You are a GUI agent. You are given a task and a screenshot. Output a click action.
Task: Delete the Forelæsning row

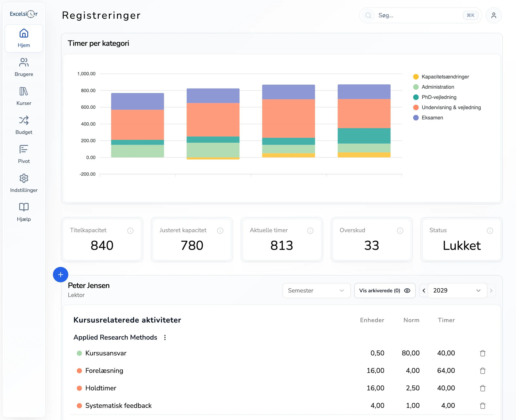point(482,371)
